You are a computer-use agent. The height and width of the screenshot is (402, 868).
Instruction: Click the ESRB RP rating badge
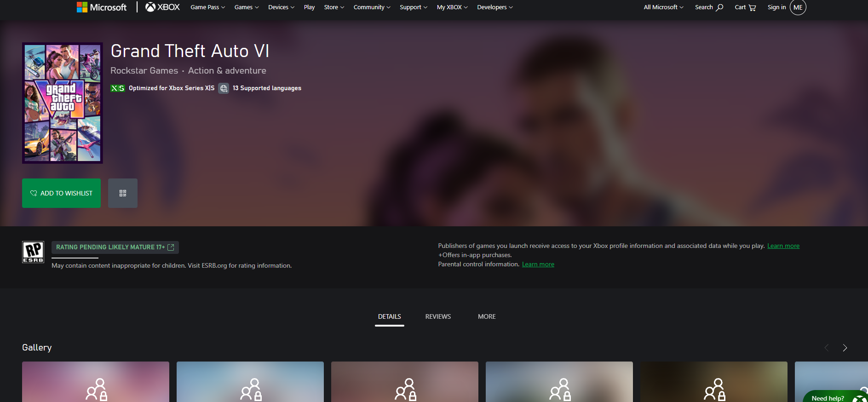(x=33, y=252)
